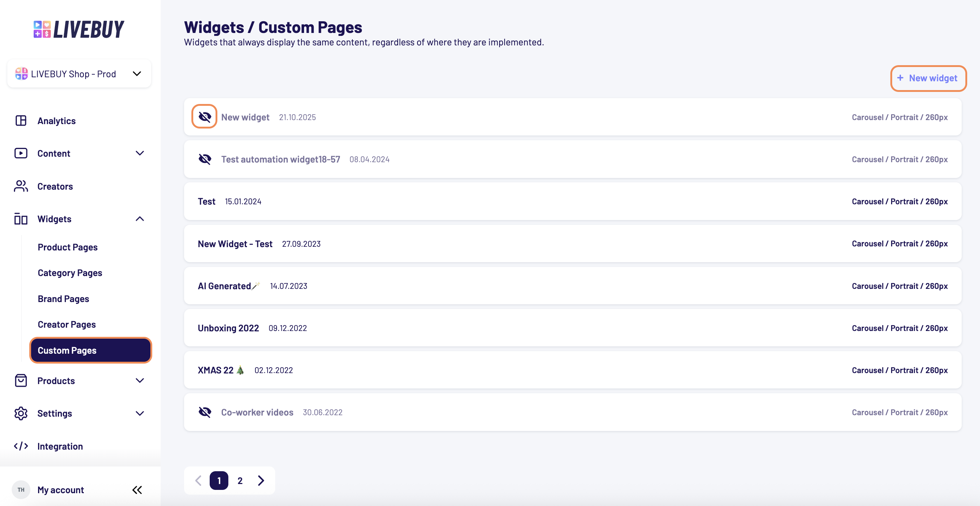Select Product Pages submenu item
Screen dimensions: 980x506
point(68,247)
